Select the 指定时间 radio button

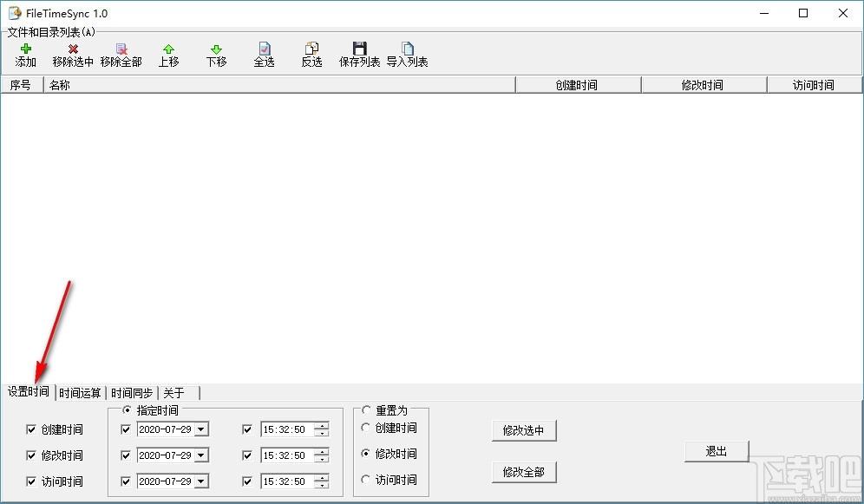[127, 409]
